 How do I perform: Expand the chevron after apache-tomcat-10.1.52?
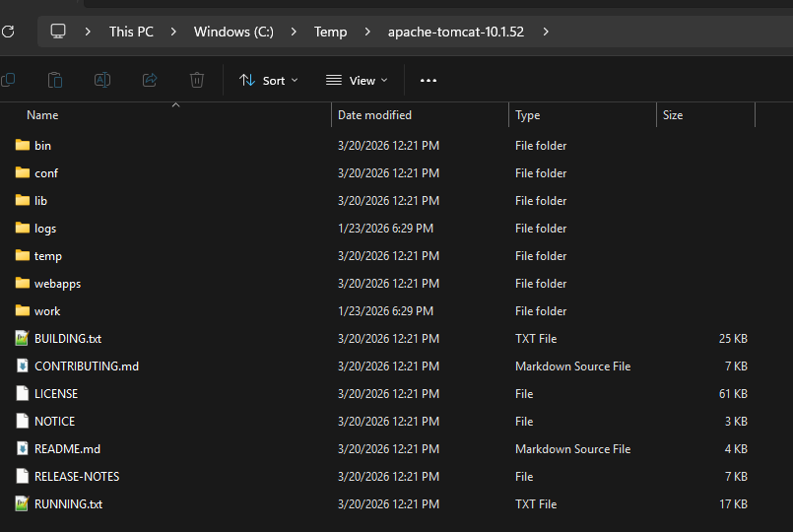[546, 32]
